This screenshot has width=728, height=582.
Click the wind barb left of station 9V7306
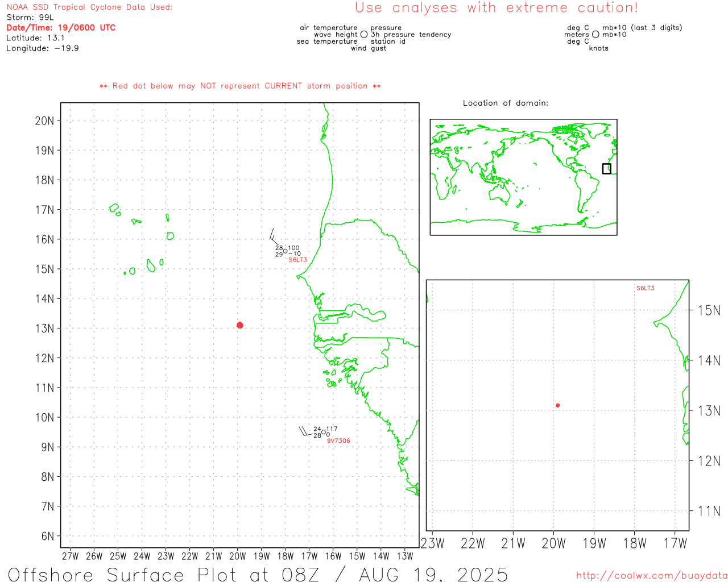[x=307, y=431]
